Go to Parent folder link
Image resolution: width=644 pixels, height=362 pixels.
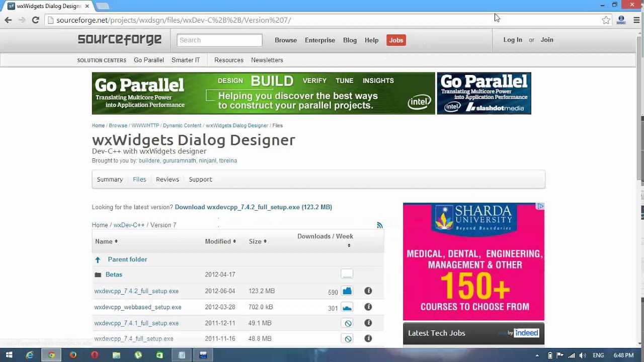(127, 259)
